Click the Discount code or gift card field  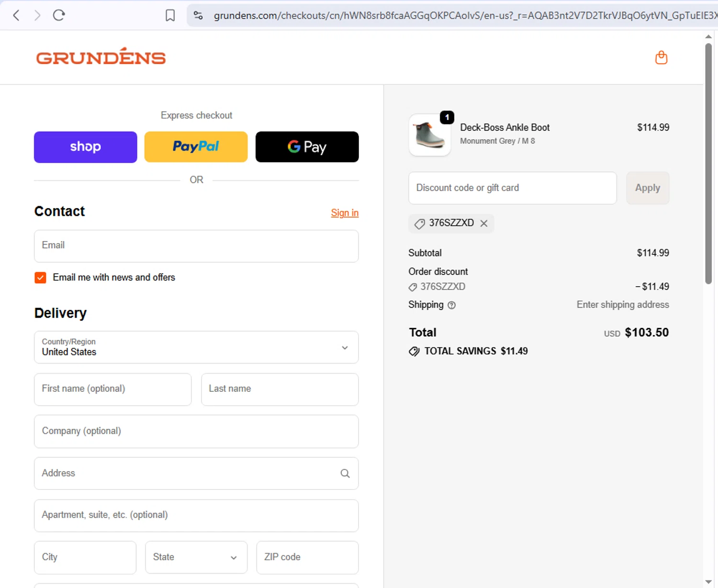(513, 188)
